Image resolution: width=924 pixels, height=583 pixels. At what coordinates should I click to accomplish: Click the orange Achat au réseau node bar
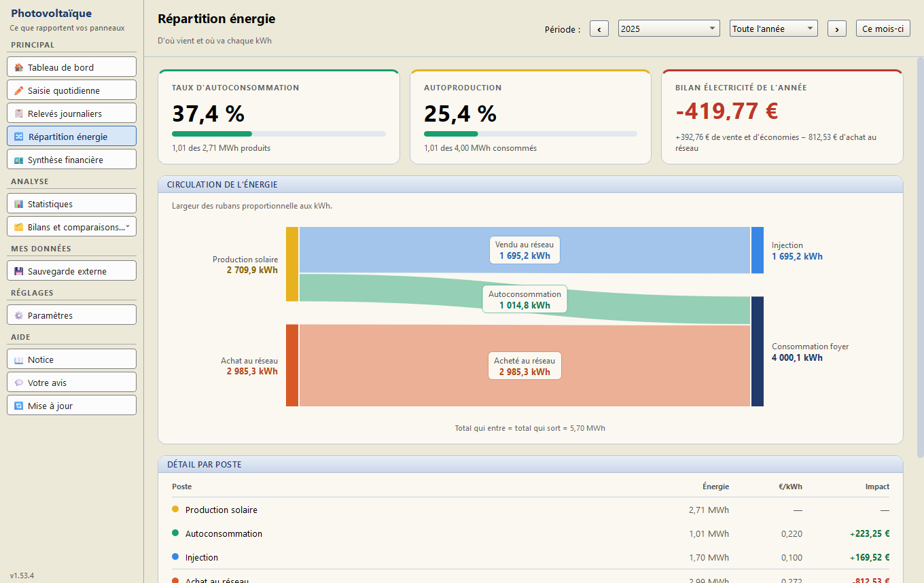click(292, 366)
